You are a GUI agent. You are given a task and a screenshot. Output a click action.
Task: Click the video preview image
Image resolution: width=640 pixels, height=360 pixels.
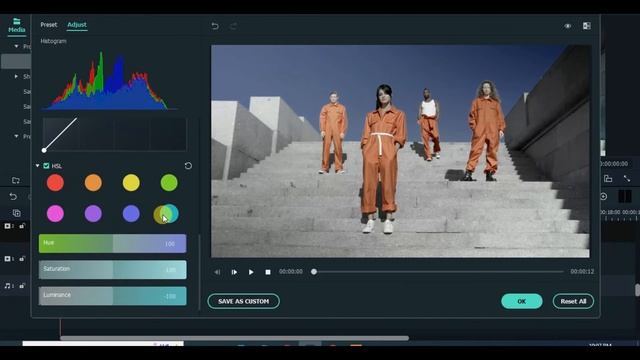coord(400,151)
